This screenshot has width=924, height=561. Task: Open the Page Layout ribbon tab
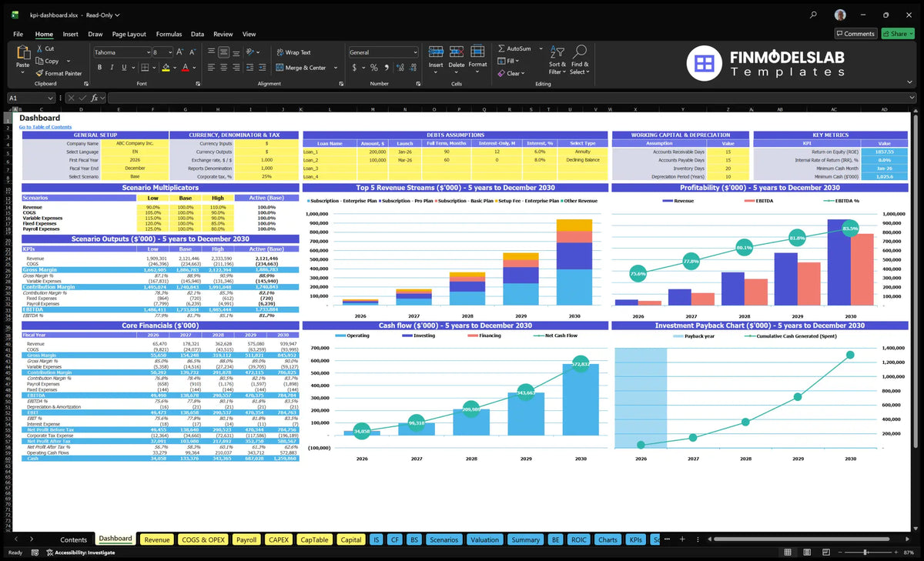[x=129, y=34]
